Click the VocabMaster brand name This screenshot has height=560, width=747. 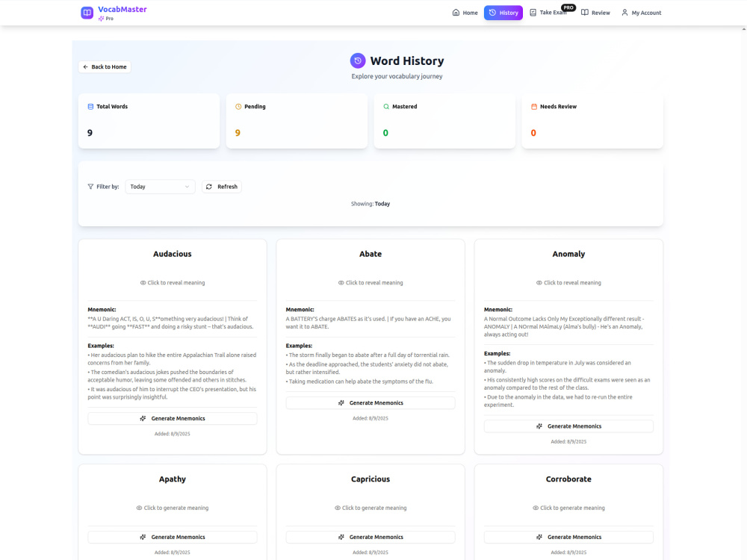click(123, 9)
